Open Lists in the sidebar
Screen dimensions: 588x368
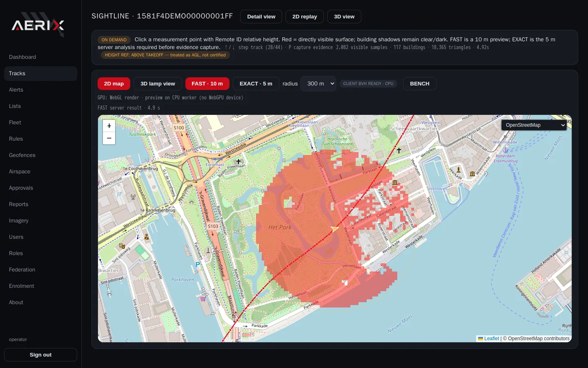tap(40, 106)
